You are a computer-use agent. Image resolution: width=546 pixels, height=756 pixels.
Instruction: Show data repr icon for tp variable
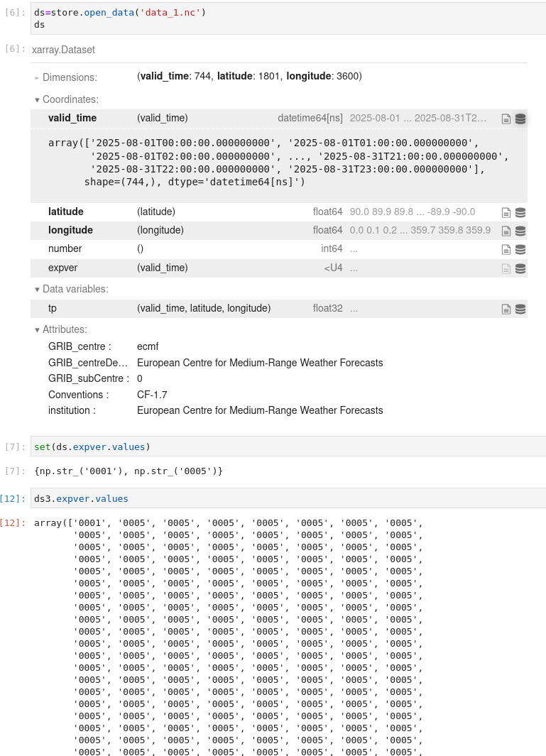pyautogui.click(x=520, y=309)
